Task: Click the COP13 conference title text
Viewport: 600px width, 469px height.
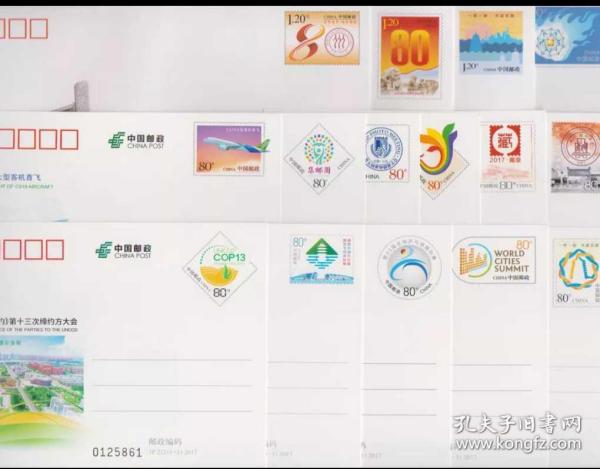Action: point(40,322)
